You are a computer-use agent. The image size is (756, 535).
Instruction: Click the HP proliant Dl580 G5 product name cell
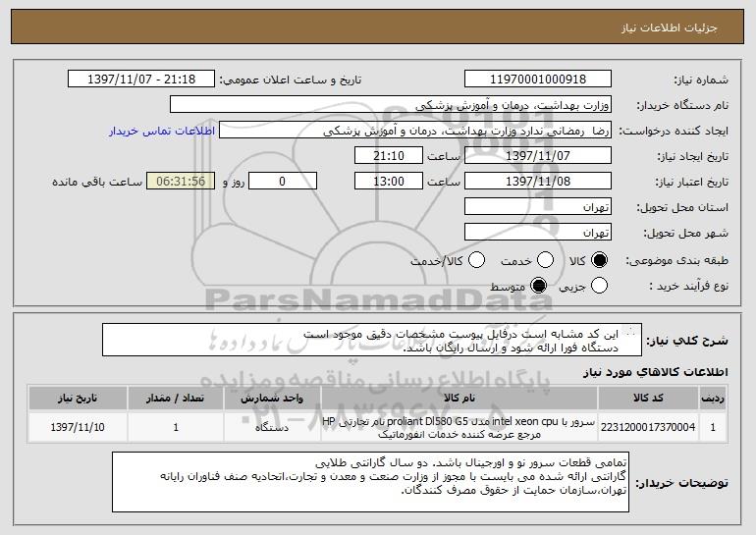(x=459, y=427)
